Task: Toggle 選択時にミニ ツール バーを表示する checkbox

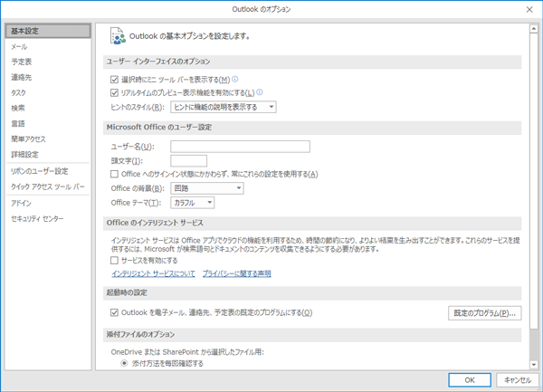Action: (114, 80)
